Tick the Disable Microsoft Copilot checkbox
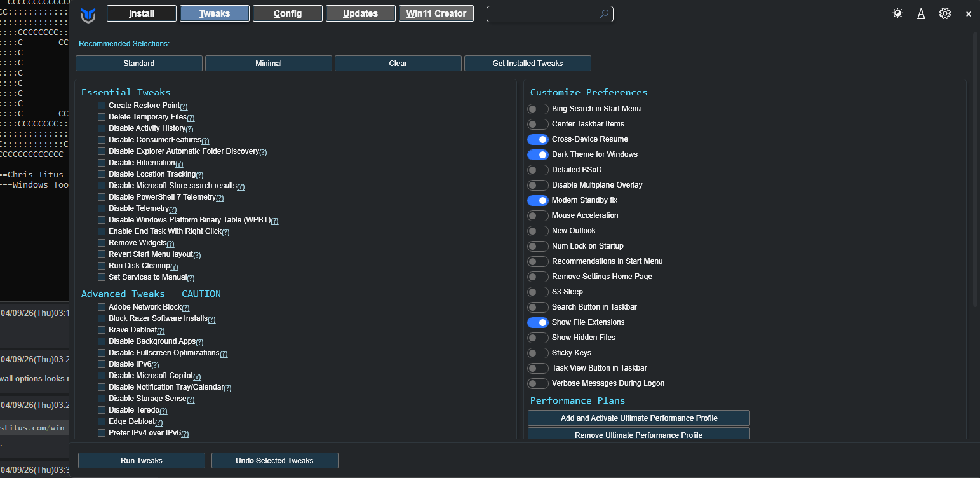The image size is (980, 478). coord(102,376)
